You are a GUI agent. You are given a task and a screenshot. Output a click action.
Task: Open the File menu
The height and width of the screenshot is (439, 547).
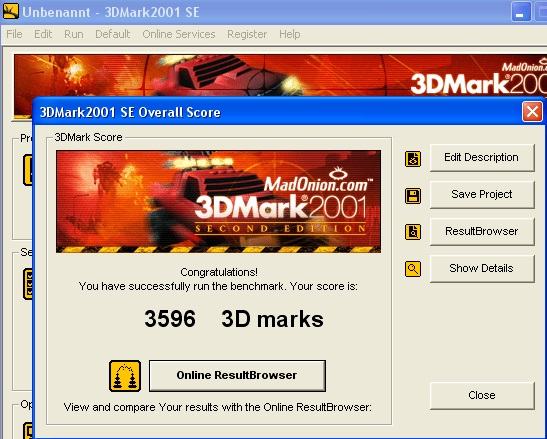14,34
